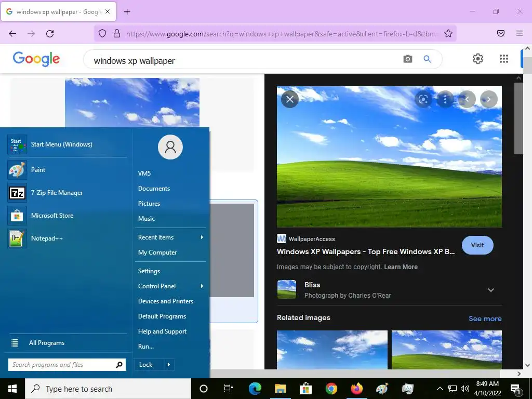Click the Visit button
The height and width of the screenshot is (399, 532).
pos(477,245)
